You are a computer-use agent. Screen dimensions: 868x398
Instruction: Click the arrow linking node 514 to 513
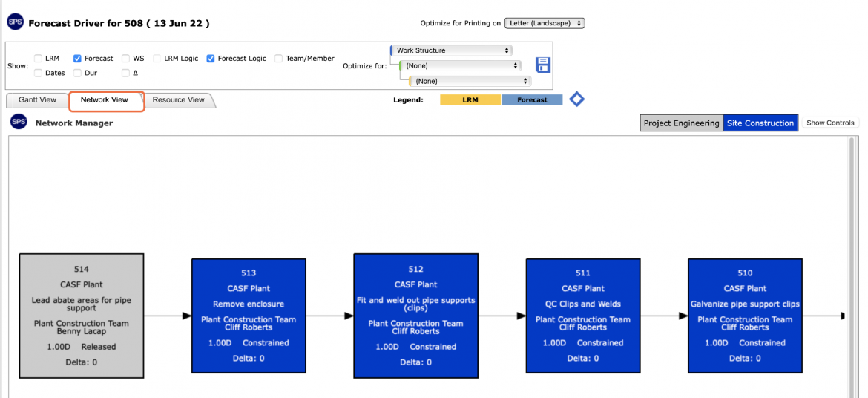click(x=168, y=316)
